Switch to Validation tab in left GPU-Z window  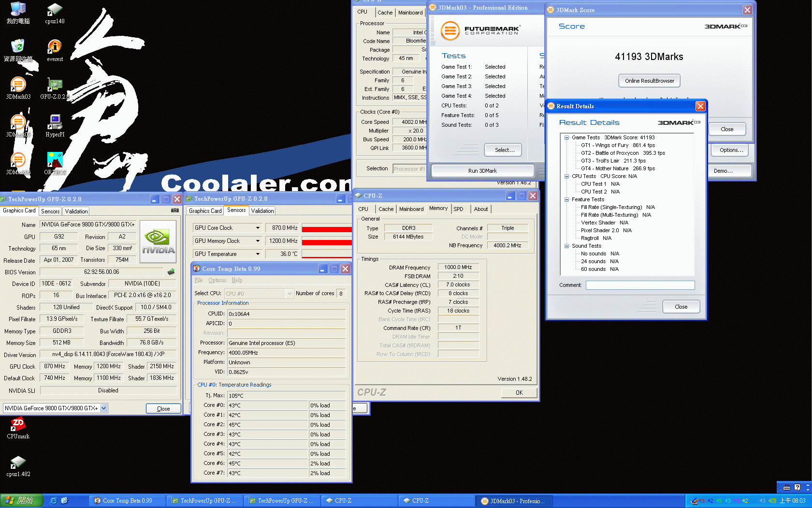click(x=76, y=211)
